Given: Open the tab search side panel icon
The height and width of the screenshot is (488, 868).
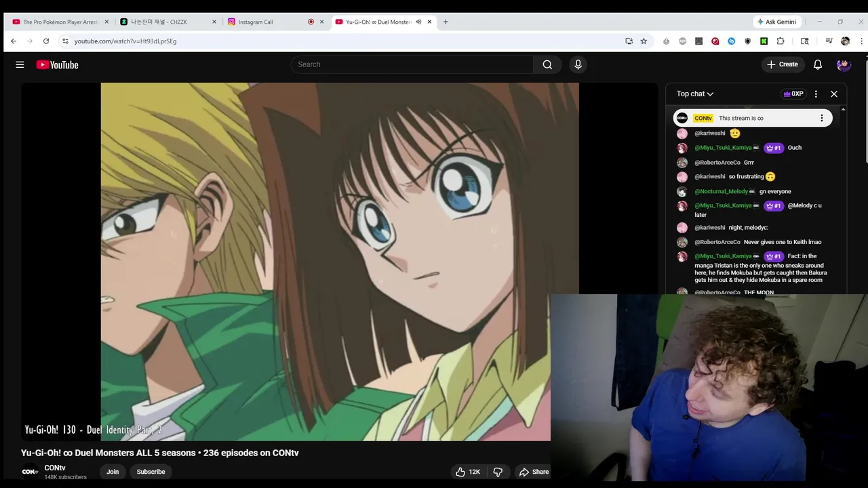Looking at the screenshot, I should point(804,41).
